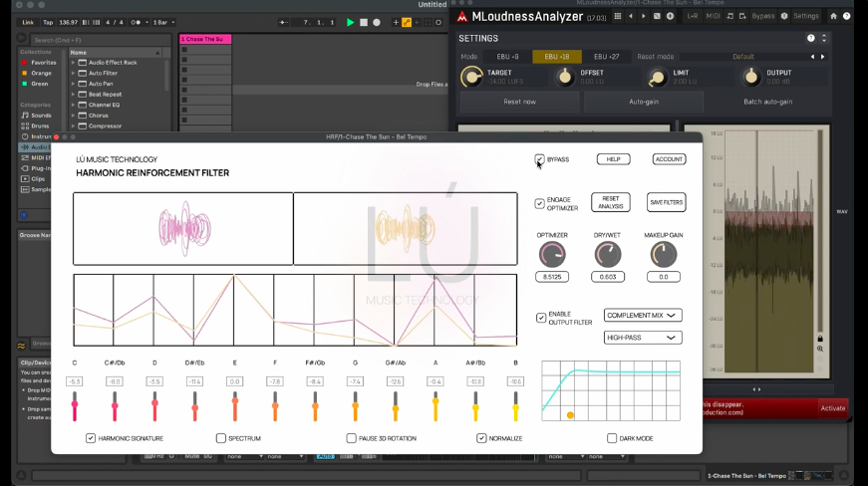Click the MAKEUP GAIN value field
The height and width of the screenshot is (486, 868).
663,277
